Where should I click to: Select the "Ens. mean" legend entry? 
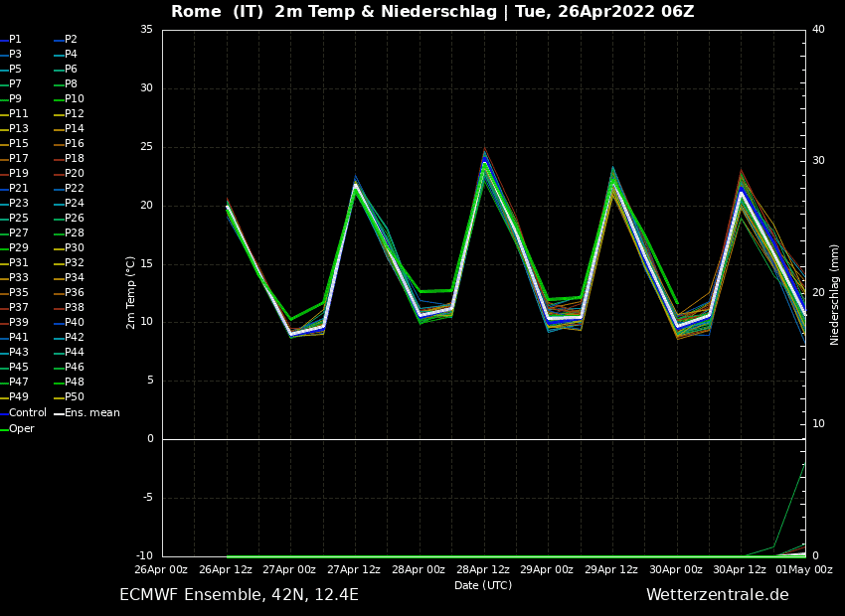(x=87, y=413)
